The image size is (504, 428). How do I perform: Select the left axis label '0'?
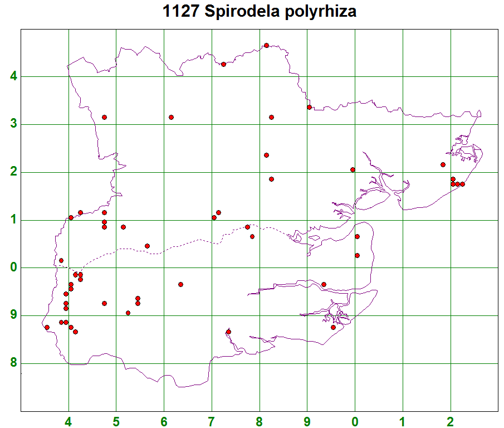(x=13, y=268)
